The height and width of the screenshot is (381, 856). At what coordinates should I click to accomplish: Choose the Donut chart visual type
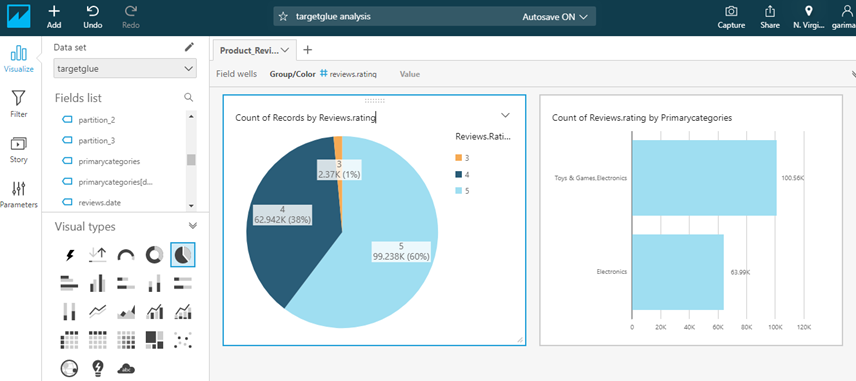click(154, 254)
